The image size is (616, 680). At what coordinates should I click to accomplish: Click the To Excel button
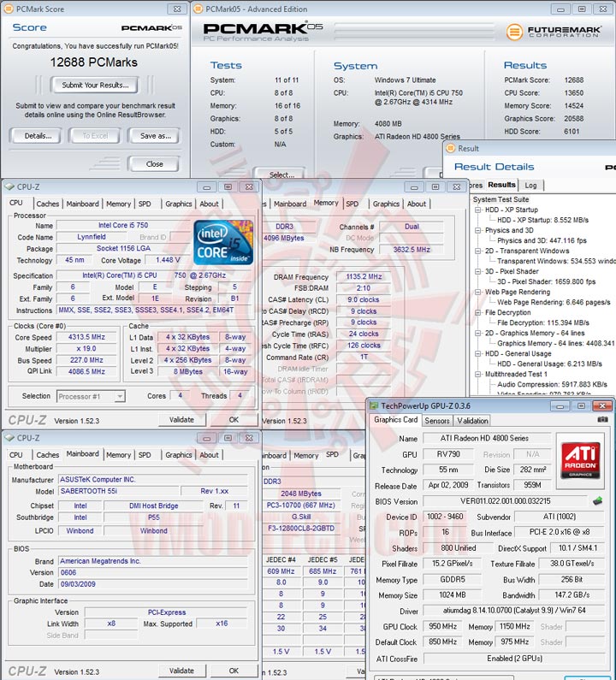click(95, 136)
